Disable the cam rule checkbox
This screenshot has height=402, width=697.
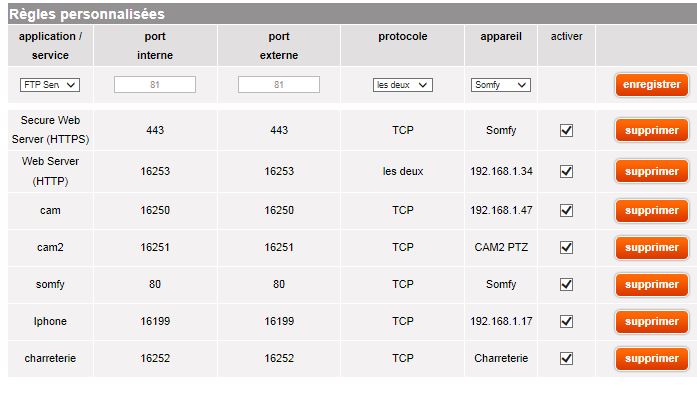(x=566, y=210)
